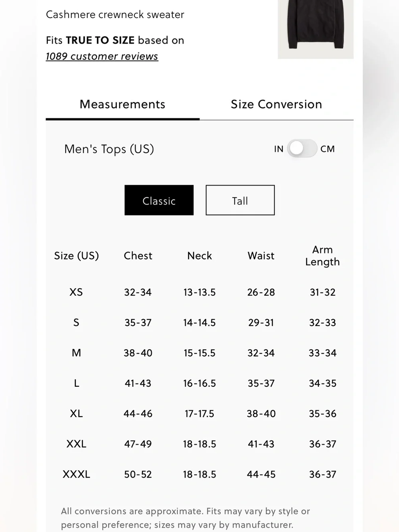Viewport: 399px width, 532px height.
Task: Click the Waist column header
Action: (x=261, y=256)
